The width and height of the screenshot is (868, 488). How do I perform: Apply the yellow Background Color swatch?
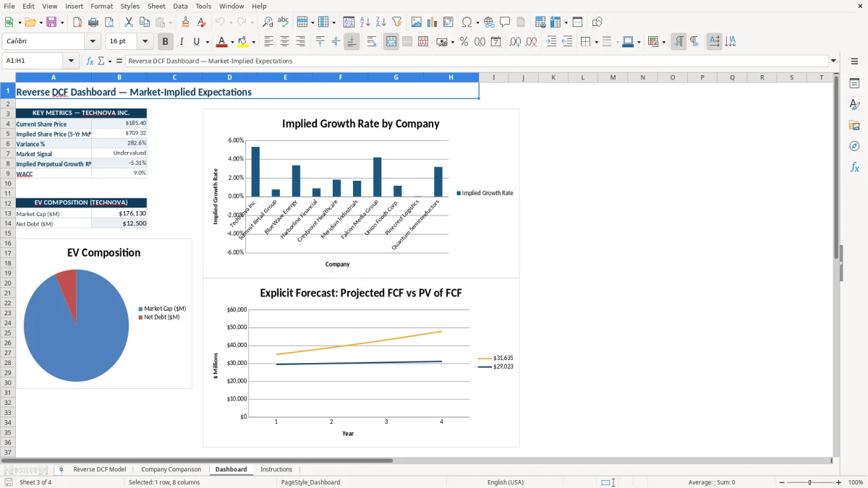(x=244, y=42)
